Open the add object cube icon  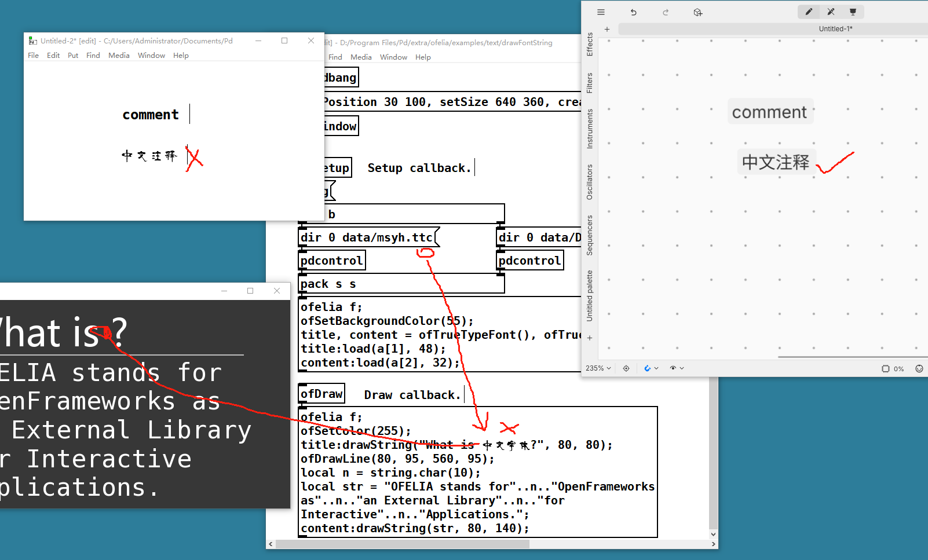pyautogui.click(x=698, y=12)
